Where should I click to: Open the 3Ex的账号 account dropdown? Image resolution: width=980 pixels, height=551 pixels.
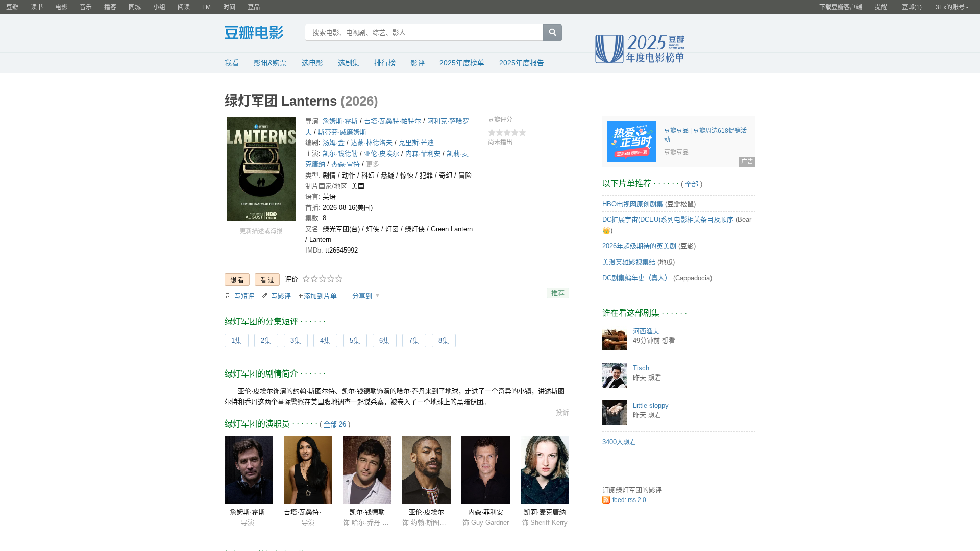[x=952, y=7]
